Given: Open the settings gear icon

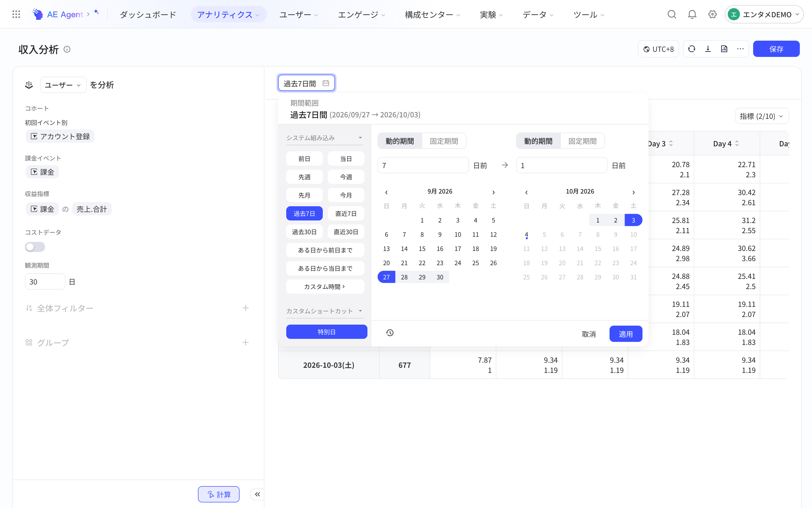Looking at the screenshot, I should pyautogui.click(x=712, y=14).
